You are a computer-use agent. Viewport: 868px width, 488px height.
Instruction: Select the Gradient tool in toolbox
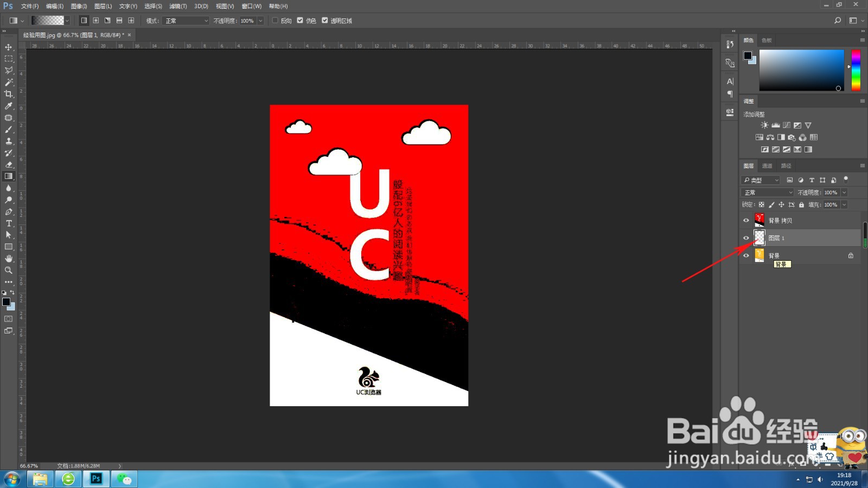pos(9,176)
